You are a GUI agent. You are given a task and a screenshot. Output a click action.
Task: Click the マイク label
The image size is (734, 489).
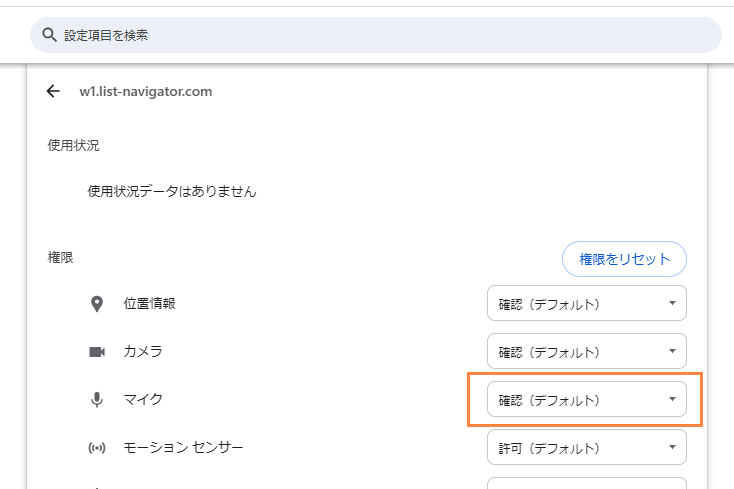point(143,399)
